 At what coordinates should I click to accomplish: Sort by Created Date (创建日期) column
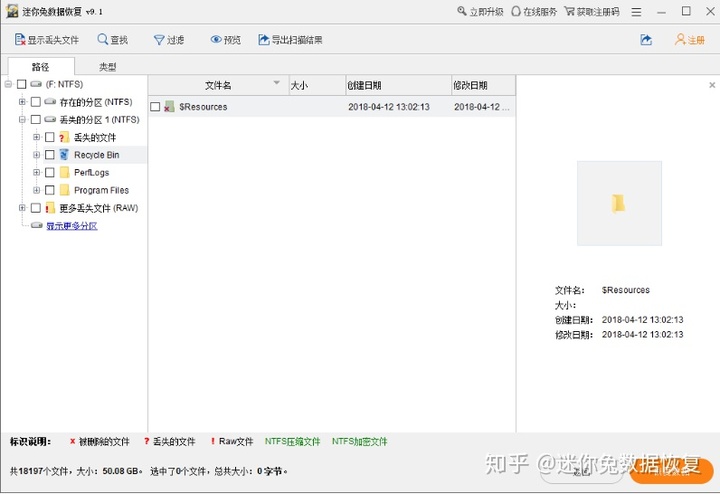pos(398,85)
